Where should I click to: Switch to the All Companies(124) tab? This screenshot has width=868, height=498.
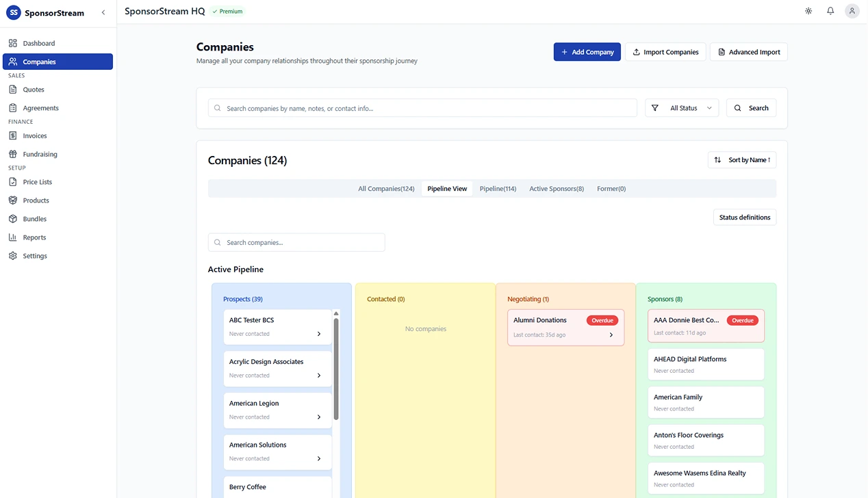click(386, 189)
